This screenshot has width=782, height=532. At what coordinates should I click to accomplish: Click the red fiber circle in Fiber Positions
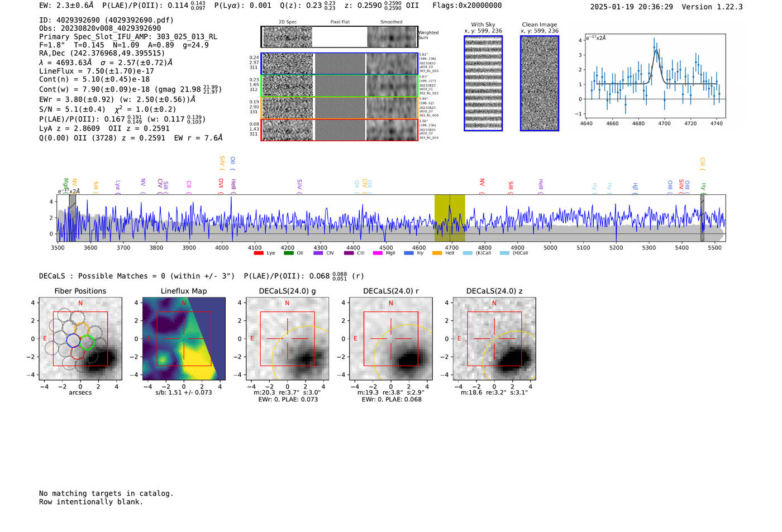click(78, 352)
